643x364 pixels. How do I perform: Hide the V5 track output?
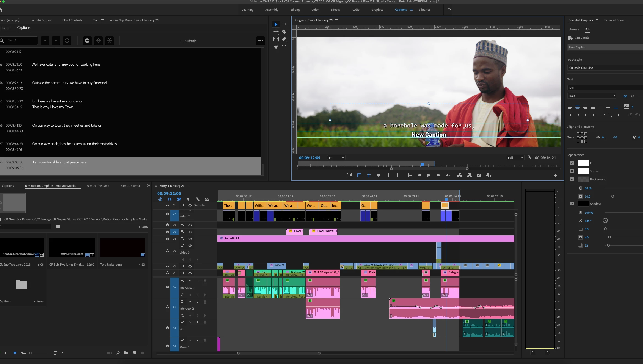pyautogui.click(x=190, y=232)
